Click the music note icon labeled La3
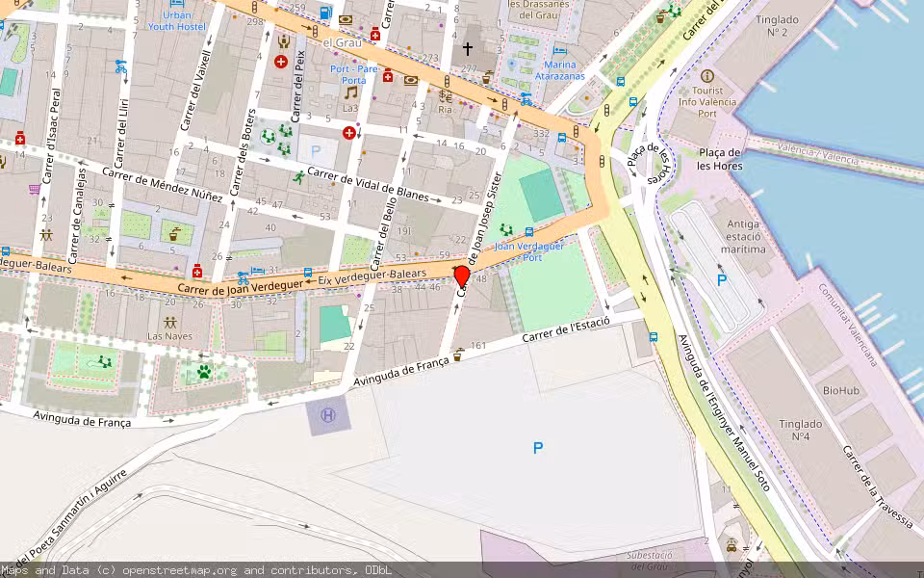924x578 pixels. tap(350, 94)
